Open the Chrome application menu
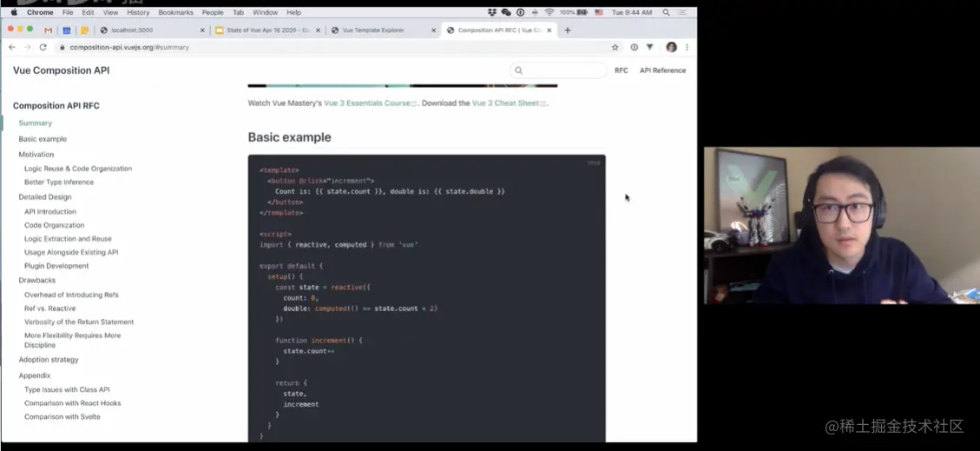Screen dimensions: 980x451 pyautogui.click(x=40, y=12)
